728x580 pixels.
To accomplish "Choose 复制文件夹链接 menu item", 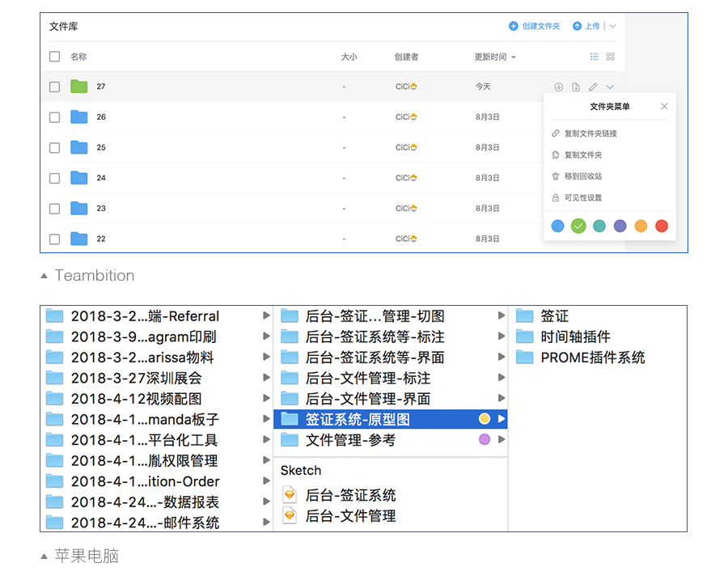I will 585,133.
